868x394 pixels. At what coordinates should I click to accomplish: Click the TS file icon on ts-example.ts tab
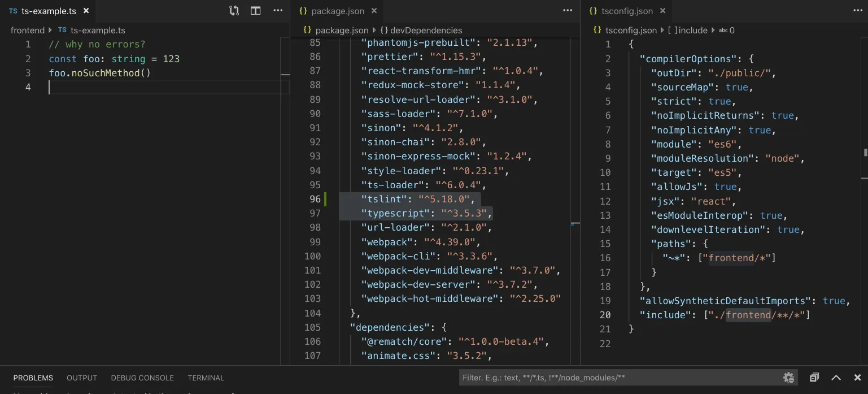coord(13,11)
